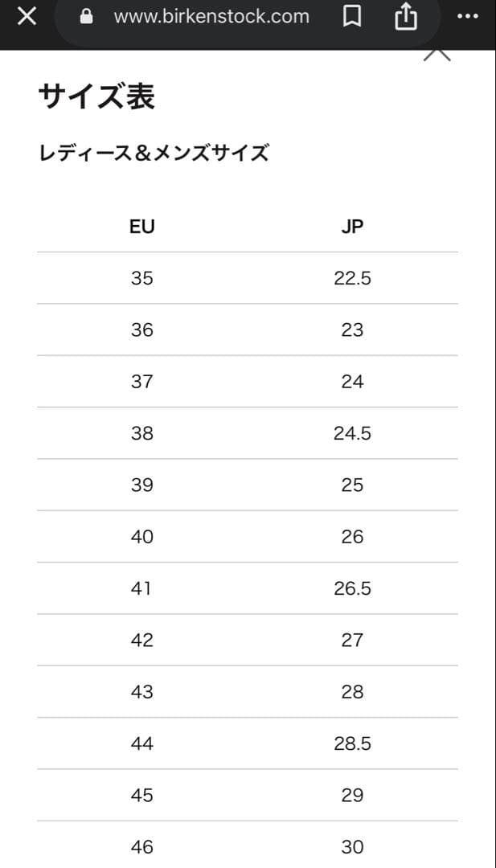
Task: Open the share sheet icon
Action: [406, 17]
